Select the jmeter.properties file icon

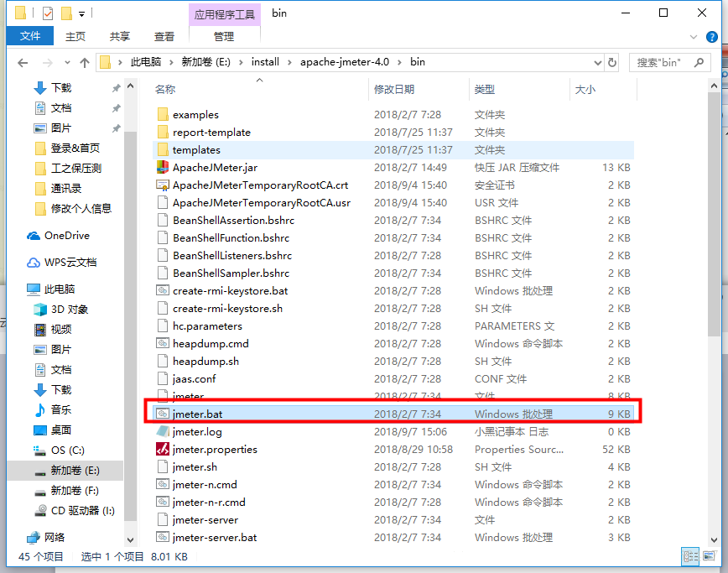pos(163,449)
